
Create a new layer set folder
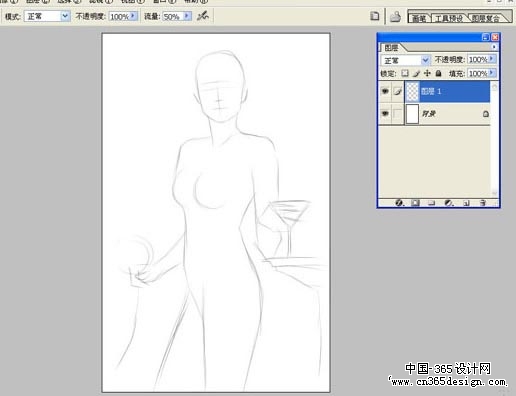pyautogui.click(x=432, y=203)
